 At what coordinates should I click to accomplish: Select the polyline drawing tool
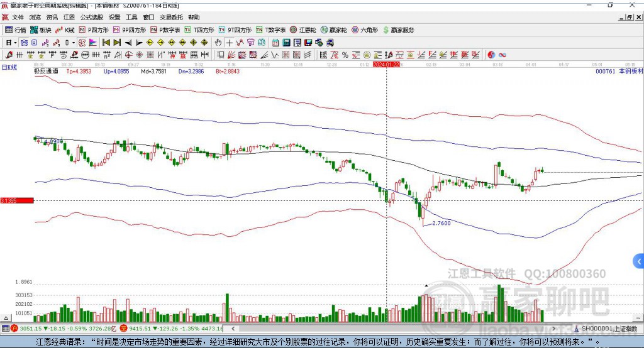point(240,43)
